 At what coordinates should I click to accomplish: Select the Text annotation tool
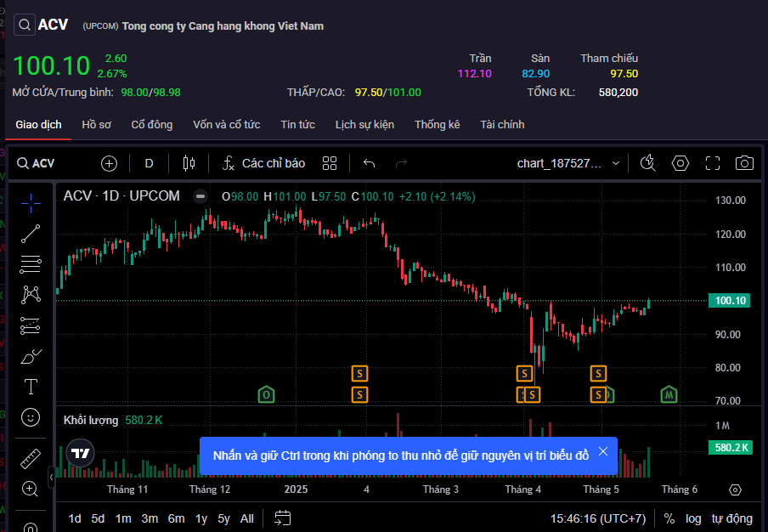(x=31, y=387)
